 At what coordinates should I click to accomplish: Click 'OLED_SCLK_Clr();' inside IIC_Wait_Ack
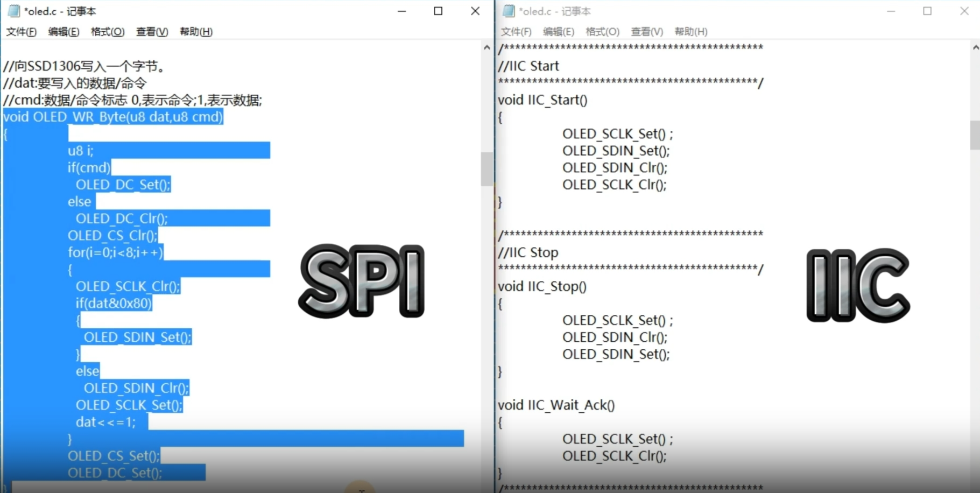coord(615,456)
